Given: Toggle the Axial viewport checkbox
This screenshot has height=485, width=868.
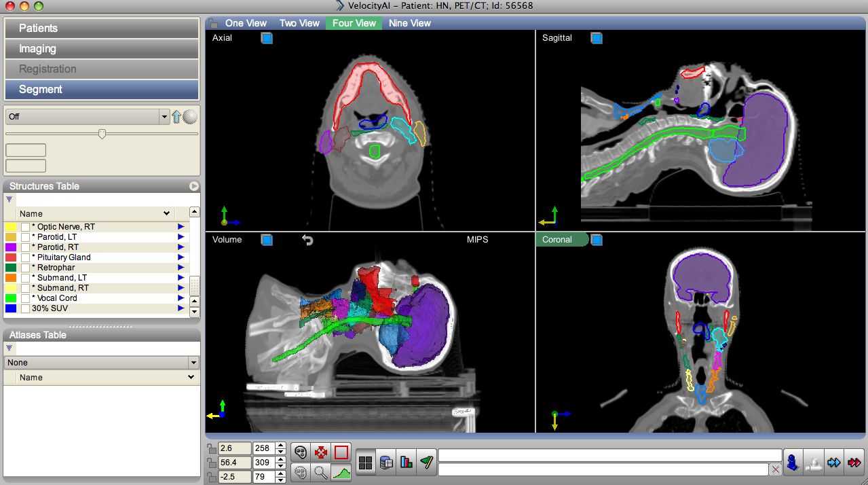Looking at the screenshot, I should coord(267,38).
